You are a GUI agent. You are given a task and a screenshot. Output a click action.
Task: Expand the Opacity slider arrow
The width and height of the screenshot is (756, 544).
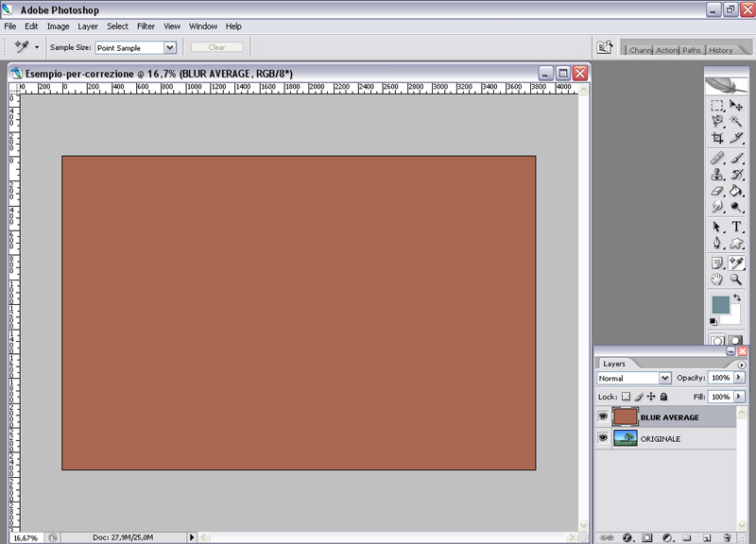(x=739, y=378)
